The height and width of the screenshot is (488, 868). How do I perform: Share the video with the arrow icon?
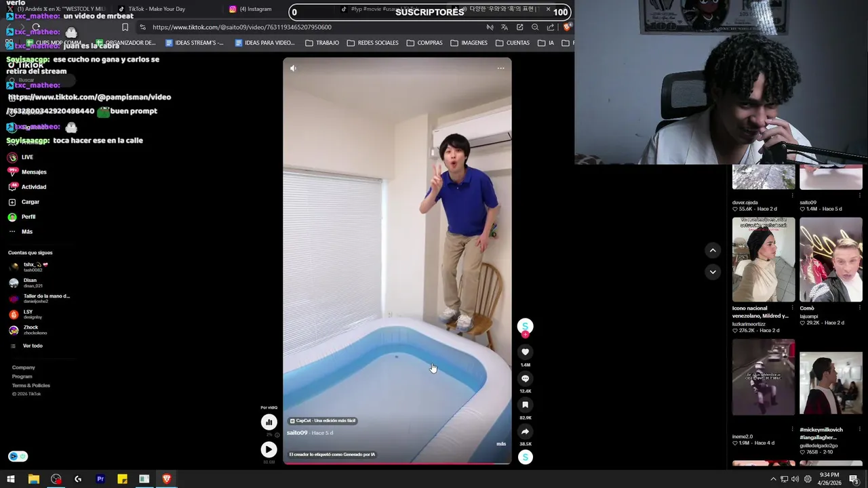(525, 431)
